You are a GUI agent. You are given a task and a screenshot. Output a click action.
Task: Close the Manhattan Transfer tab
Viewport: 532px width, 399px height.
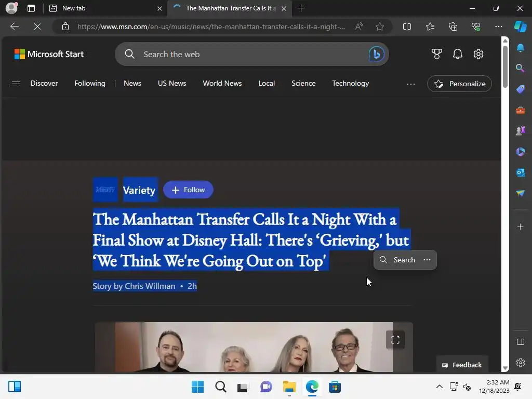coord(284,8)
